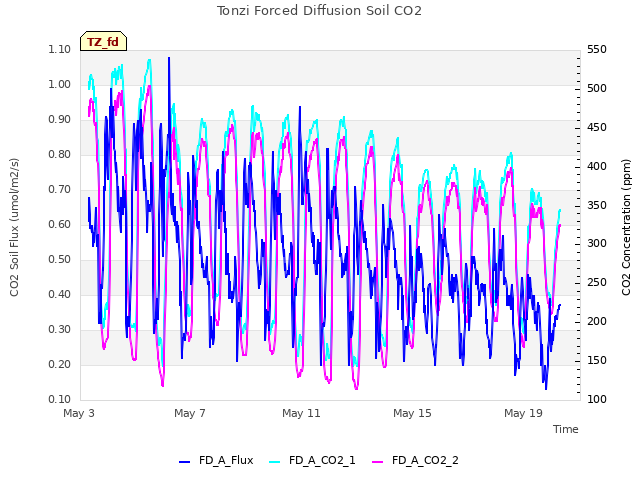
Task: Click the 550 right axis value
Action: (597, 49)
